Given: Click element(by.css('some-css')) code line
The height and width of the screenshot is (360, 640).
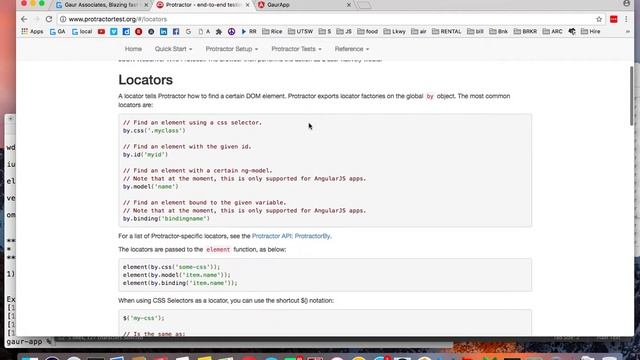Looking at the screenshot, I should (x=171, y=267).
